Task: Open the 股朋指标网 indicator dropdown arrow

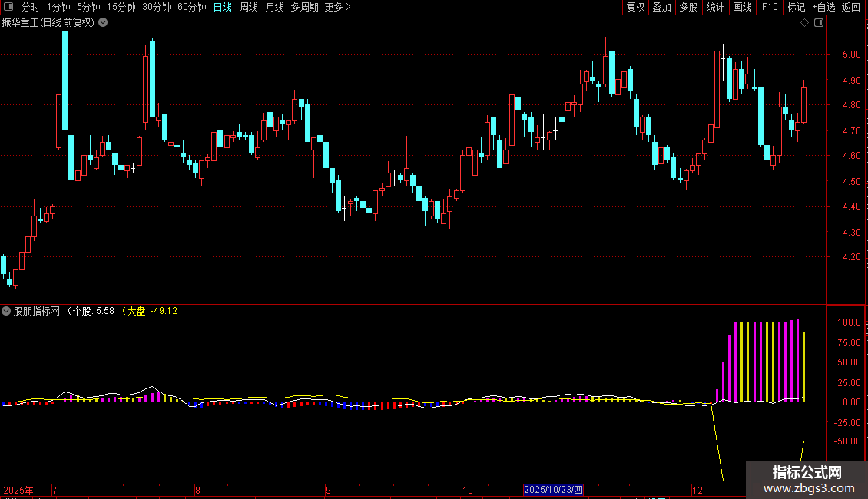Action: point(6,311)
